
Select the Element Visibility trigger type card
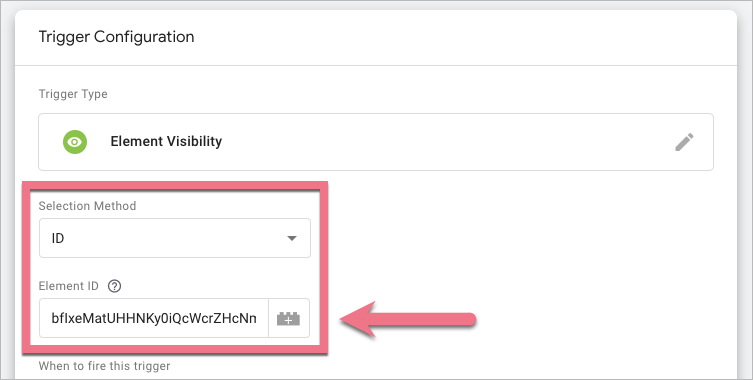376,142
